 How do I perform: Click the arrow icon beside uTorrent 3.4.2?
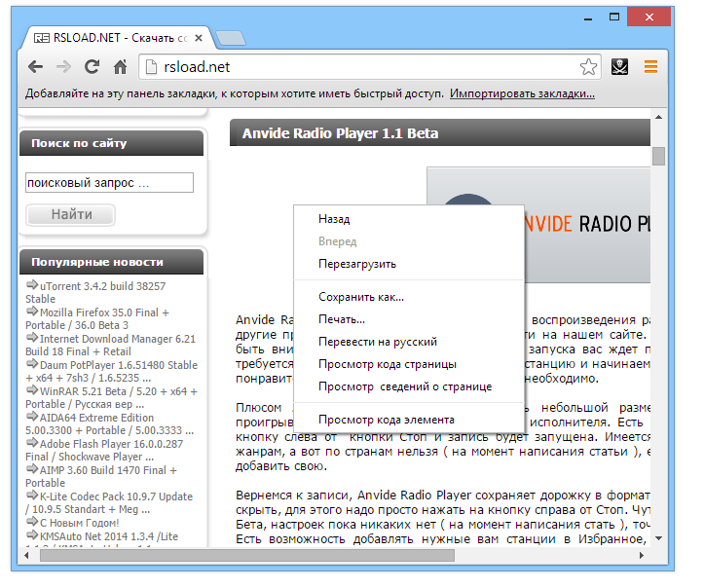(32, 284)
